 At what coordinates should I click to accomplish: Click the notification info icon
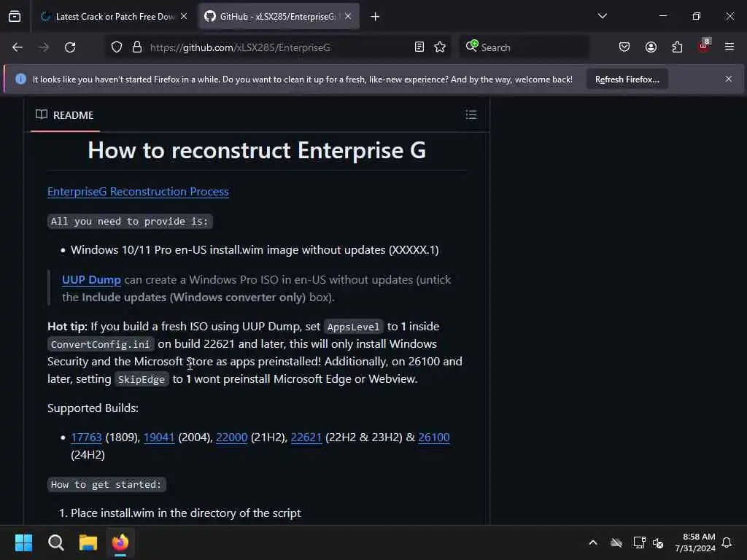click(20, 79)
